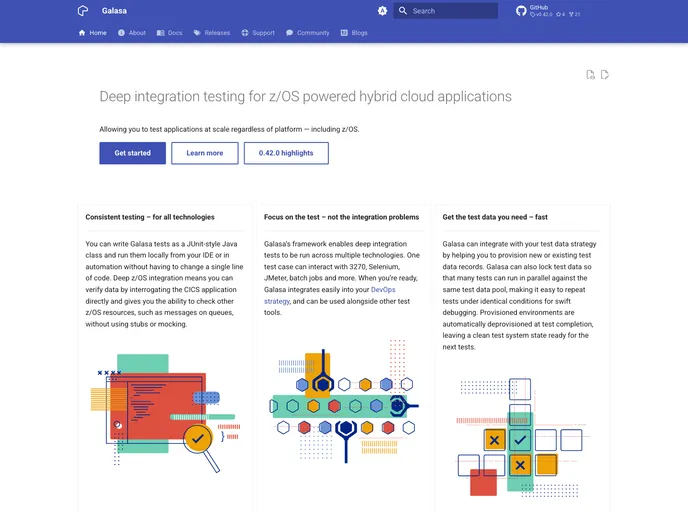The height and width of the screenshot is (512, 688).
Task: Click the edit this page icon
Action: point(605,75)
